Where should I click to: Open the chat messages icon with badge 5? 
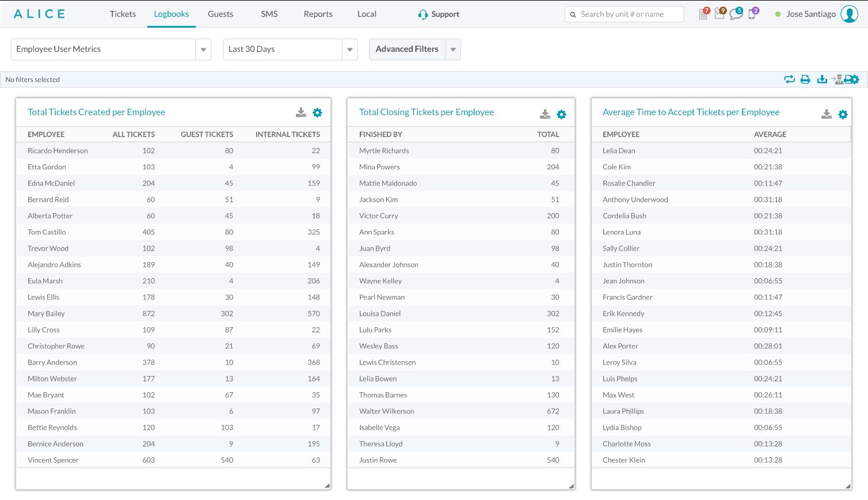tap(736, 14)
